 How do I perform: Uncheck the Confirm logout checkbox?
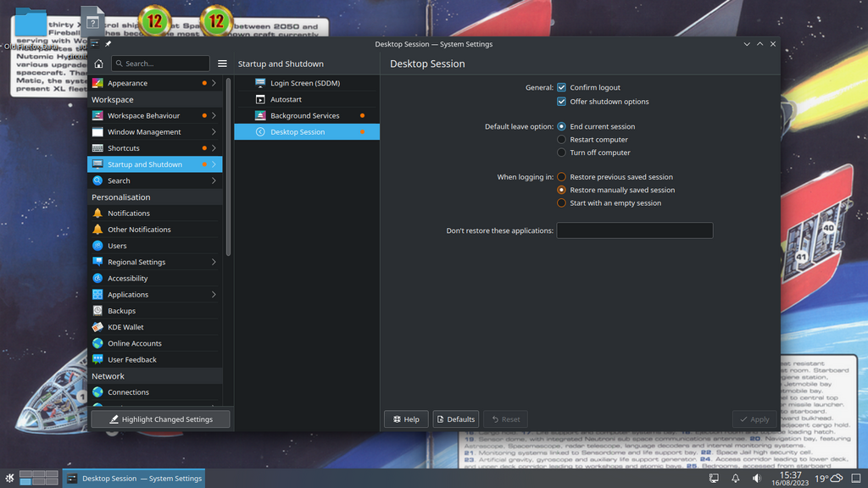(x=561, y=88)
